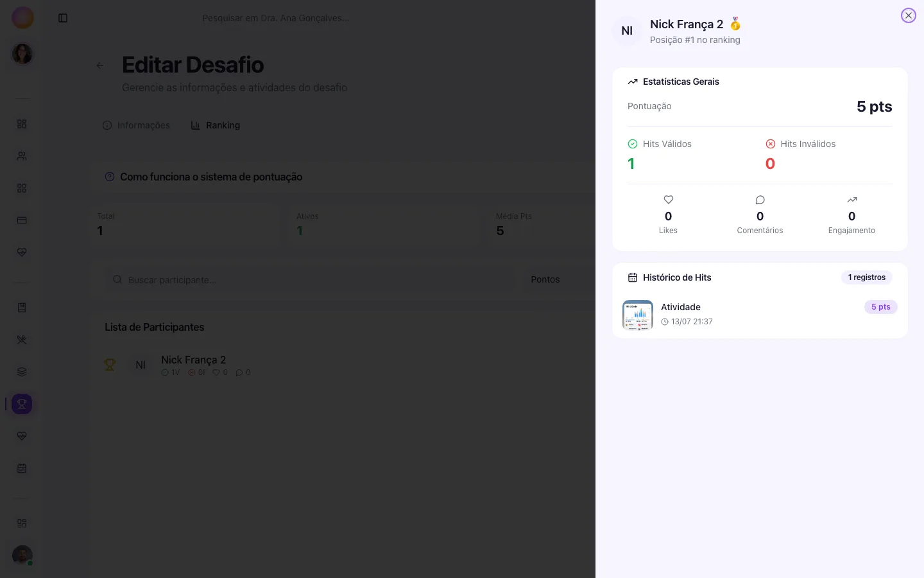
Task: Click the red Hits Inválidos X icon
Action: coord(771,144)
